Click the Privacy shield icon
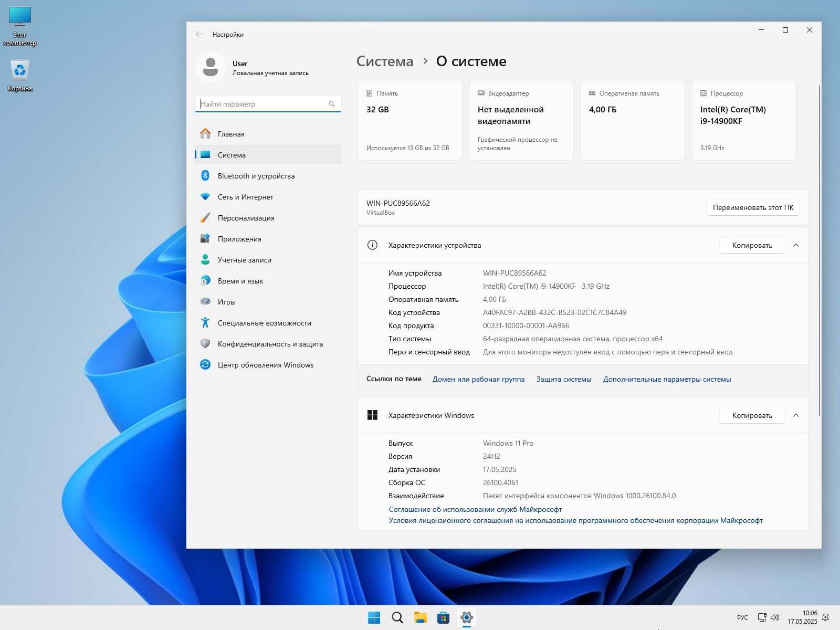Image resolution: width=840 pixels, height=630 pixels. pos(205,343)
